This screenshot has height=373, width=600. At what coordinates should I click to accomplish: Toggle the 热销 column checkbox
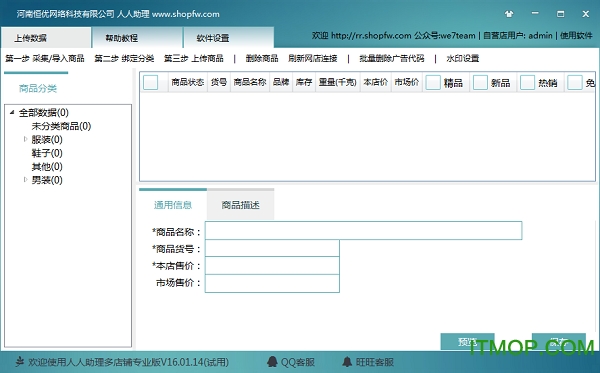point(527,82)
